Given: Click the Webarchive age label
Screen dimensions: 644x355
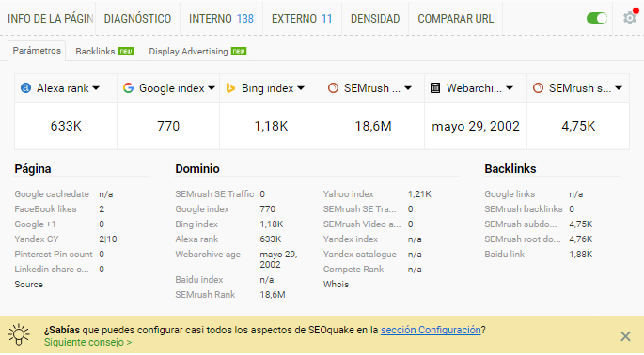Looking at the screenshot, I should [x=208, y=255].
